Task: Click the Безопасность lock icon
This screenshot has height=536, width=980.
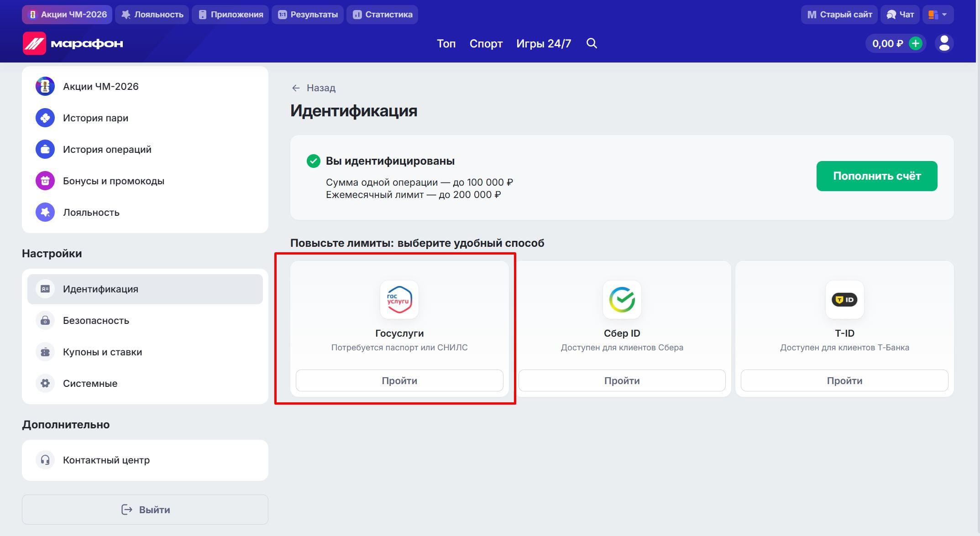Action: click(45, 320)
